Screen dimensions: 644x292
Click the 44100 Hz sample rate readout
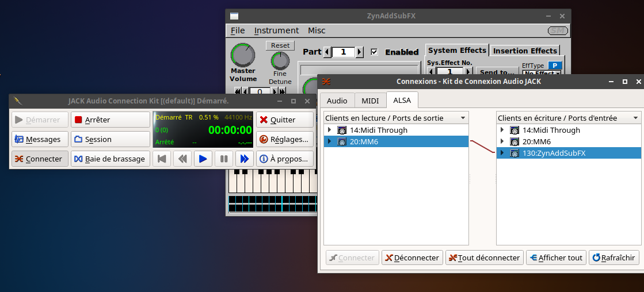(238, 117)
